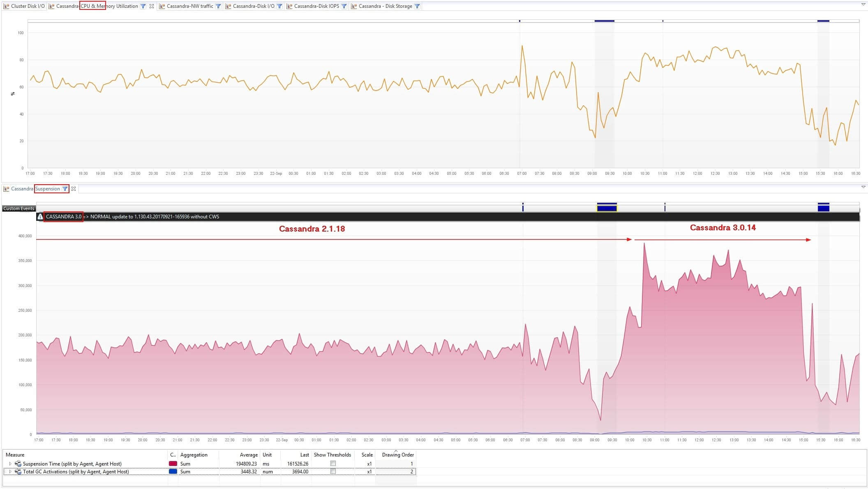Open the Cassandra - Disk Storage tab

tap(386, 6)
